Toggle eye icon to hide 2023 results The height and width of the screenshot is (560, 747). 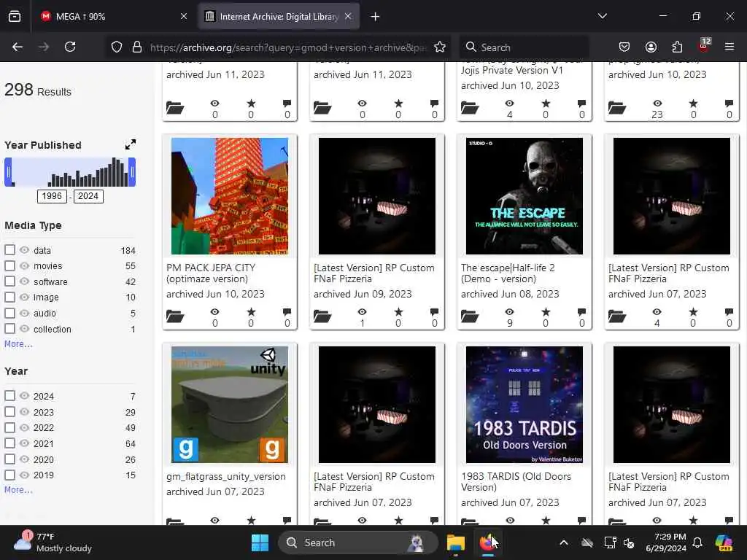[x=24, y=411]
